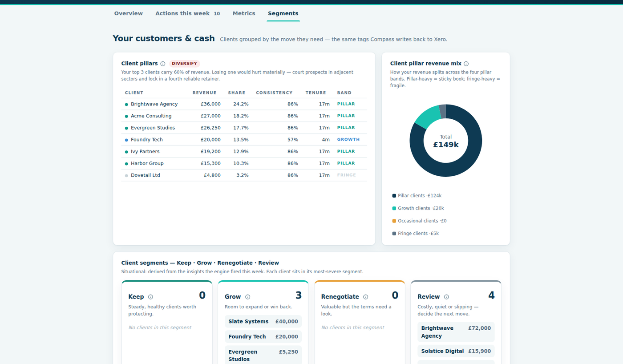
Task: Click the Growth clients legend swatch
Action: tap(394, 208)
